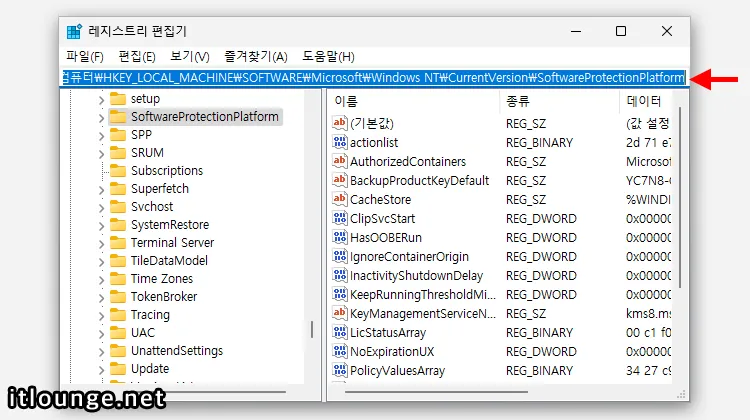
Task: Click the Superfetch folder icon
Action: 118,188
